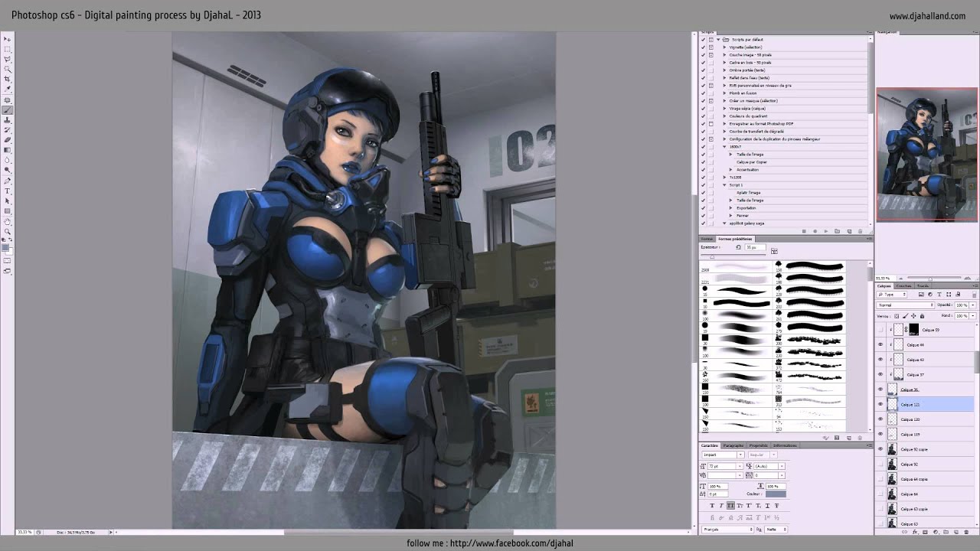Image resolution: width=980 pixels, height=551 pixels.
Task: Expand the Ombre portée (texte) script
Action: point(724,70)
